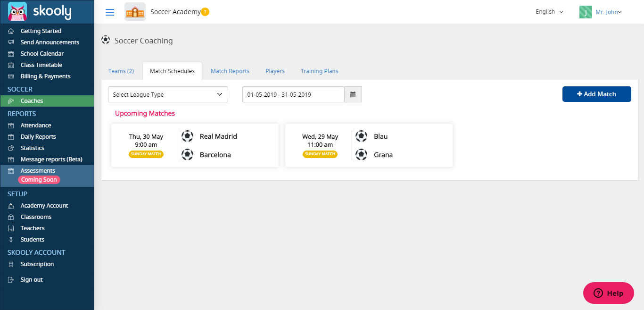Viewport: 644px width, 310px height.
Task: Click the date range input field
Action: (x=293, y=94)
